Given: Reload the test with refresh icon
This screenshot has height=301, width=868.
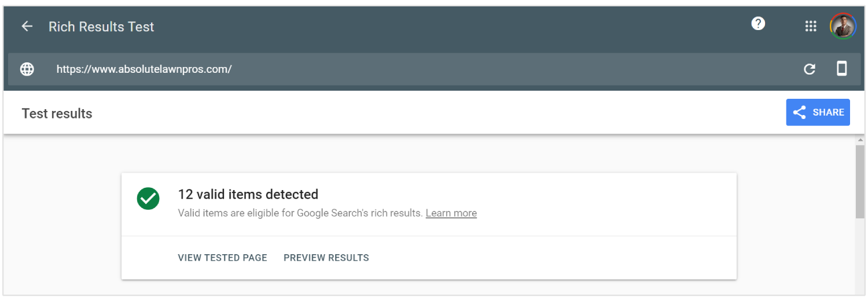Looking at the screenshot, I should (810, 69).
